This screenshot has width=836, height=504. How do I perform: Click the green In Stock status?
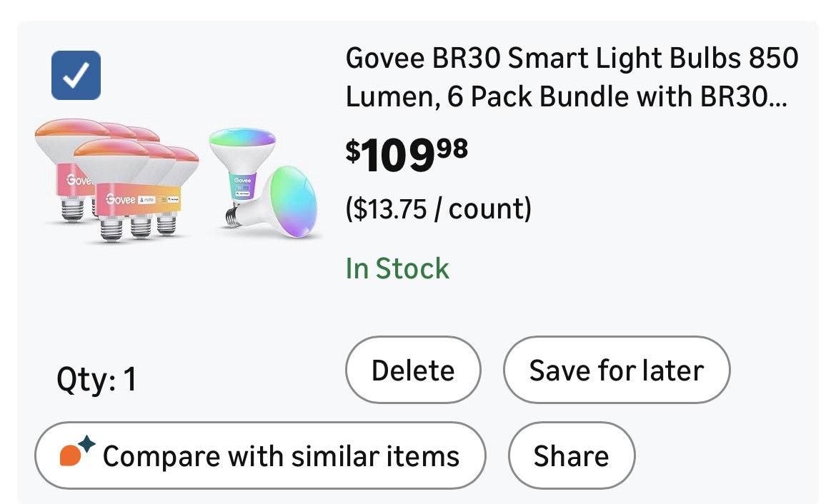coord(397,268)
